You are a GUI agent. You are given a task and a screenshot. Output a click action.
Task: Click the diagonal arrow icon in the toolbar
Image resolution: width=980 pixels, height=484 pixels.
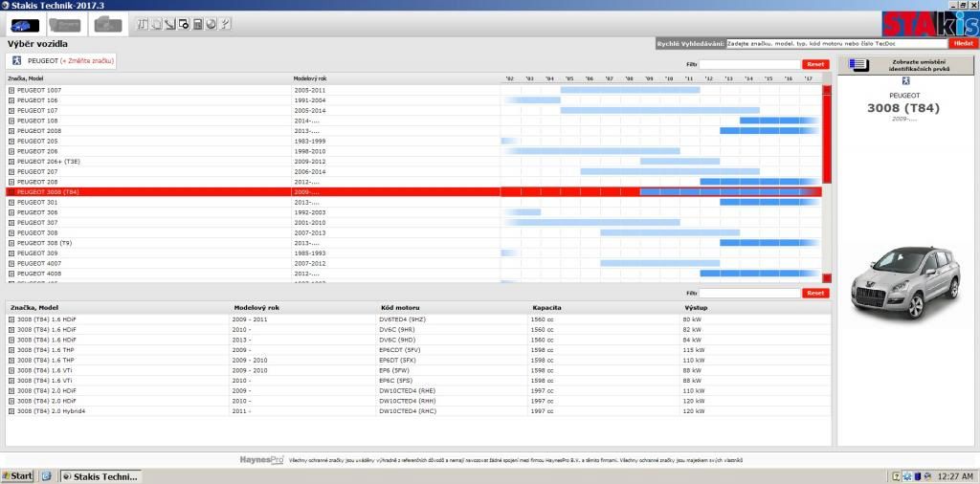coord(169,24)
